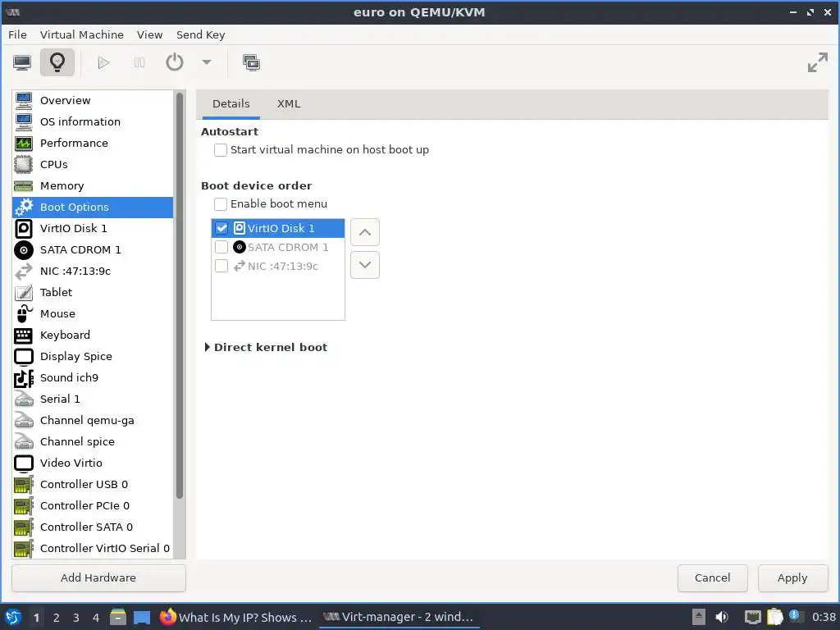Open the Virtual Machine menu
Image resolution: width=840 pixels, height=630 pixels.
tap(81, 34)
